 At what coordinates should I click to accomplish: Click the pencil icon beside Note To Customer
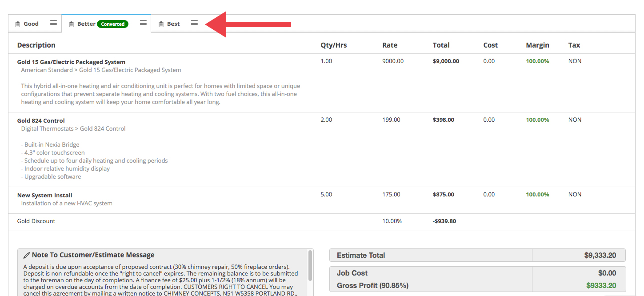pyautogui.click(x=27, y=255)
